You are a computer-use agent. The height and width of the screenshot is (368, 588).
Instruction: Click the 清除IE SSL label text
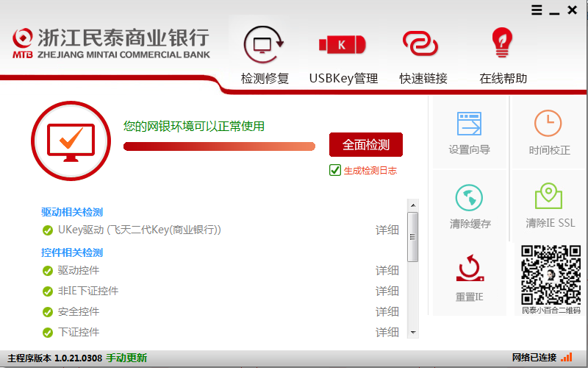(x=550, y=223)
